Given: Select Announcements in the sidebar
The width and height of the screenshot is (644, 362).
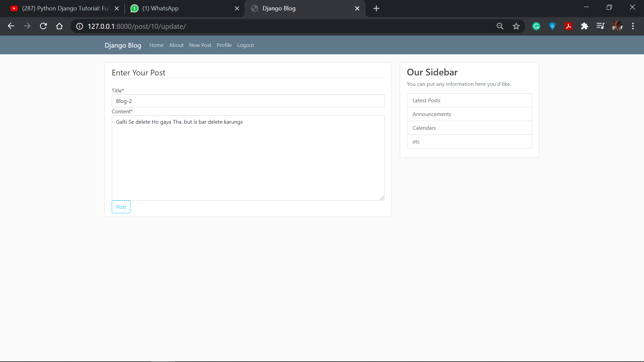Looking at the screenshot, I should [469, 114].
